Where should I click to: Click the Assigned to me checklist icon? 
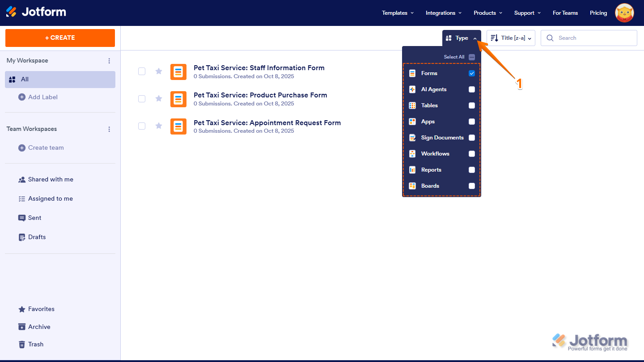[x=22, y=199]
